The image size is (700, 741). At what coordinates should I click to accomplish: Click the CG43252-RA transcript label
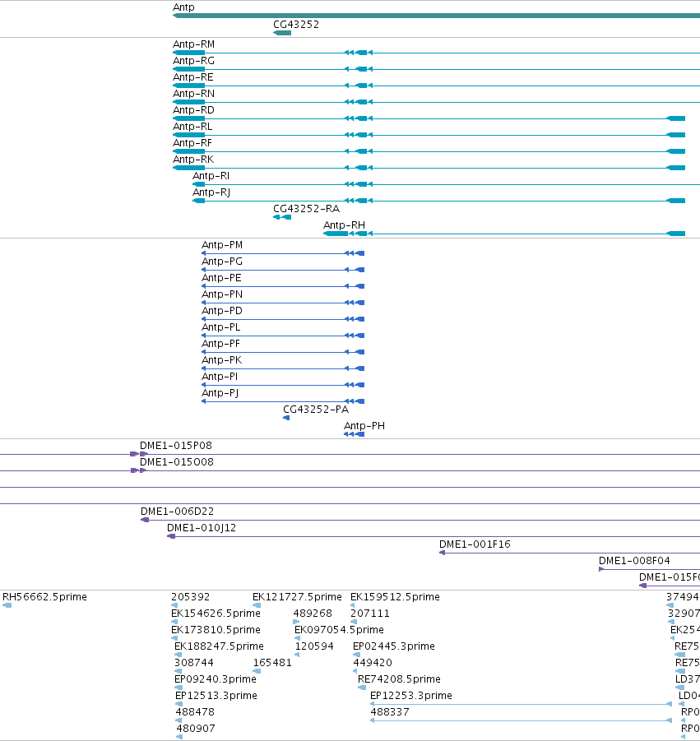click(306, 209)
